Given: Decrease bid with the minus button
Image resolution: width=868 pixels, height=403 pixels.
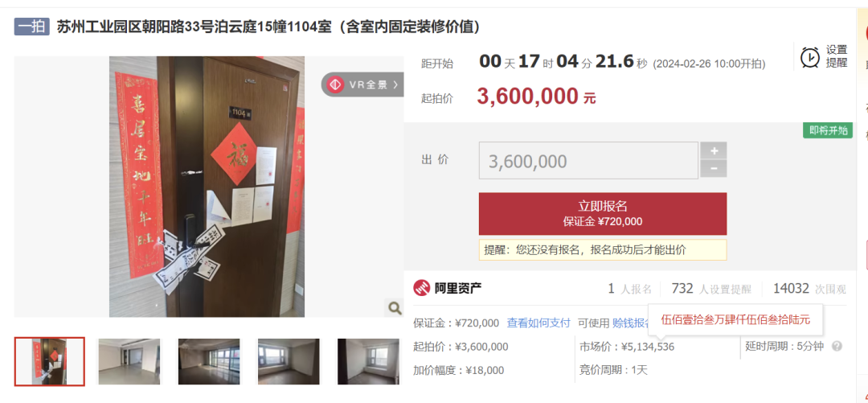Looking at the screenshot, I should (714, 168).
